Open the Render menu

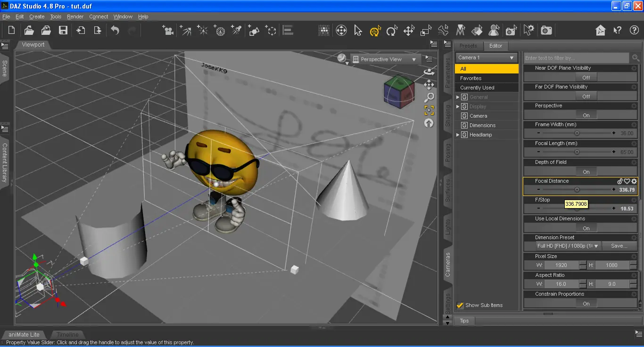point(75,16)
